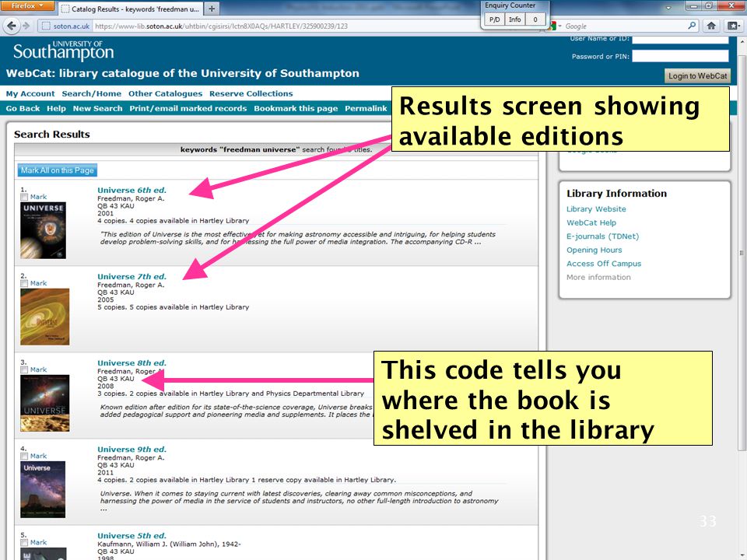Click More information in Library Information
Viewport: 747px width, 560px height.
[x=598, y=277]
